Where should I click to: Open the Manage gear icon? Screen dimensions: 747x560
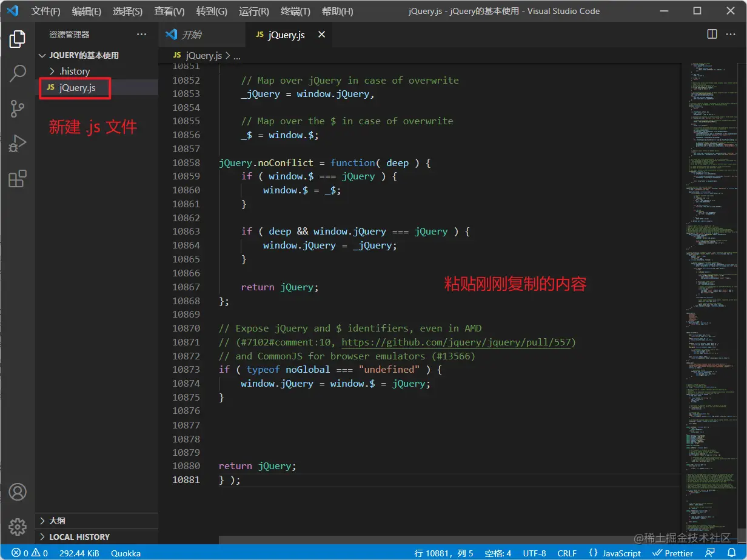tap(18, 526)
